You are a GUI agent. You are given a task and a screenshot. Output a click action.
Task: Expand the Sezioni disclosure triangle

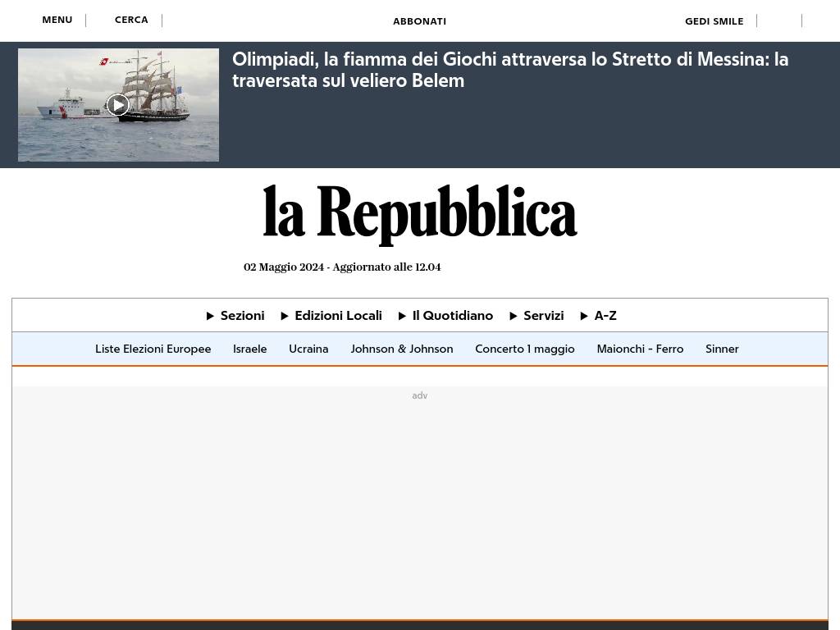[211, 316]
